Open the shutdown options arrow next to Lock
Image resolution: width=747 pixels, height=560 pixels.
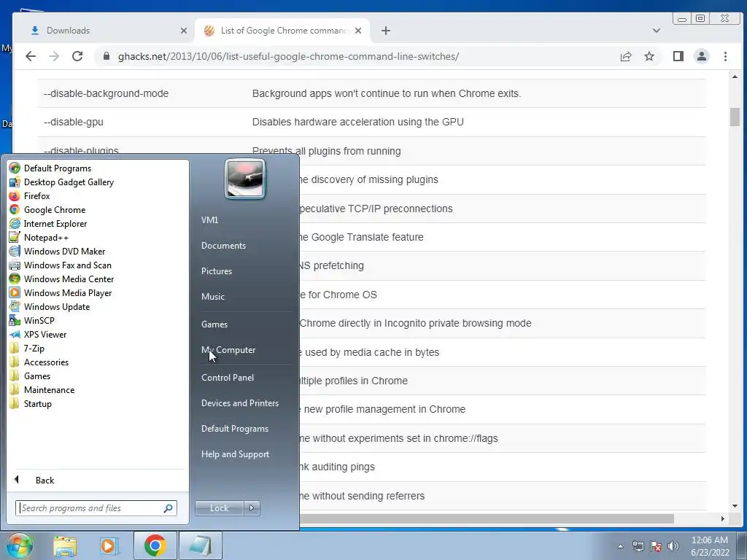252,508
